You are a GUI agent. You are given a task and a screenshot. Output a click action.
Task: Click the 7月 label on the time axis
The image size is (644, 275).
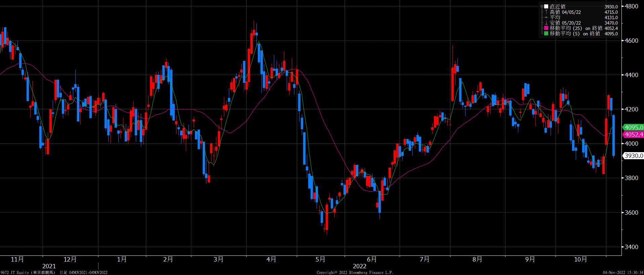tap(425, 260)
